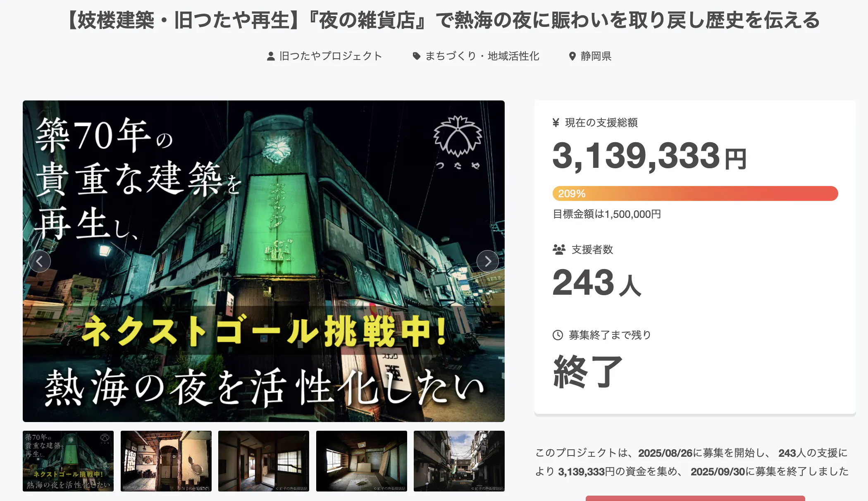
Task: Select the fourth thumbnail of tatami room
Action: click(x=362, y=461)
